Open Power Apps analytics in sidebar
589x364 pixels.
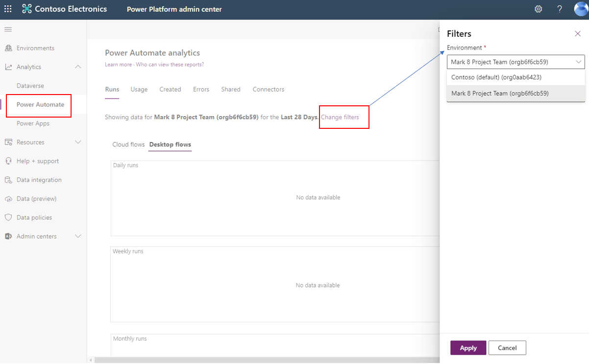[33, 123]
